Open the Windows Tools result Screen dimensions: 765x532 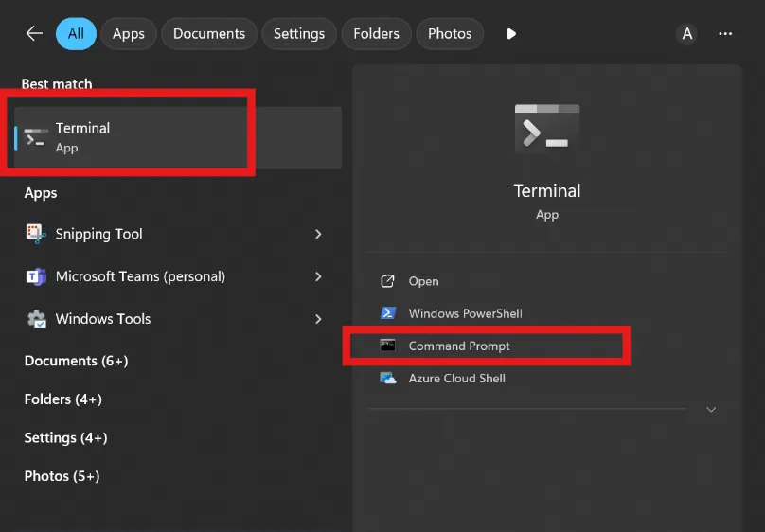point(176,319)
